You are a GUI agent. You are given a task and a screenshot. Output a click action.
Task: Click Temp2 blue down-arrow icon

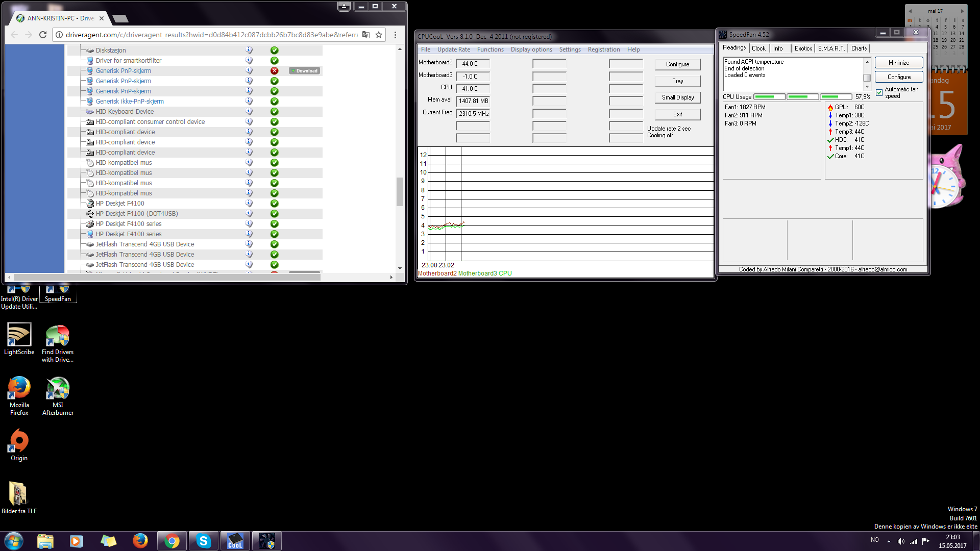click(x=830, y=123)
